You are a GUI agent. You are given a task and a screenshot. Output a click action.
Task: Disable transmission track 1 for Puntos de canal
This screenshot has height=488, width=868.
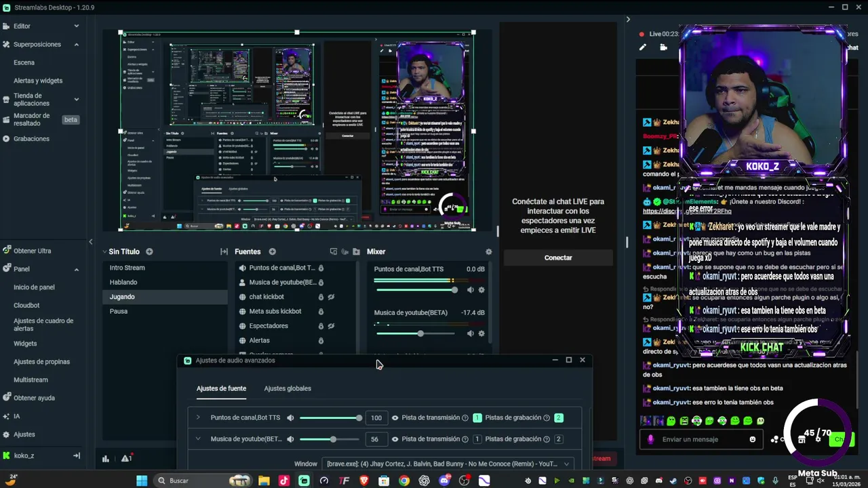pos(477,418)
